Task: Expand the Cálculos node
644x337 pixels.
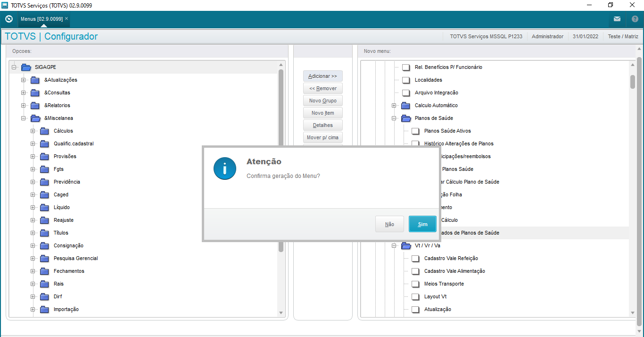Action: [33, 131]
